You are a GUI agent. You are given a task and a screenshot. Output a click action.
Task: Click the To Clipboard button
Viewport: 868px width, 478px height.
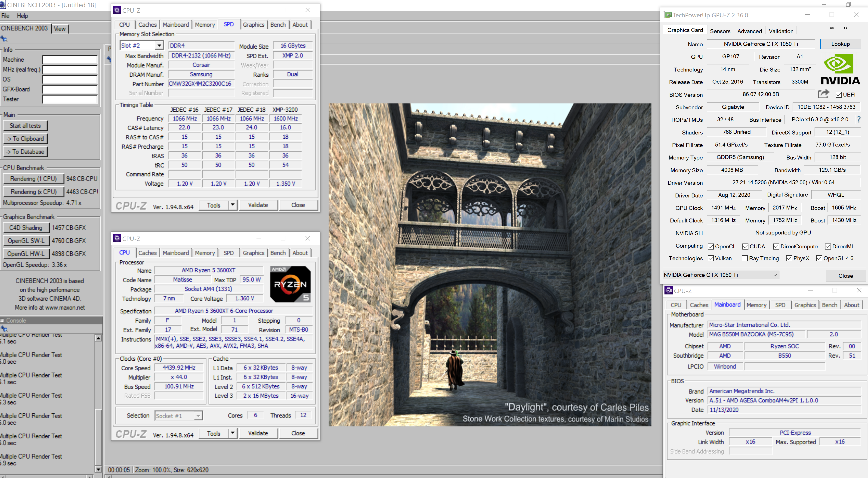click(25, 139)
